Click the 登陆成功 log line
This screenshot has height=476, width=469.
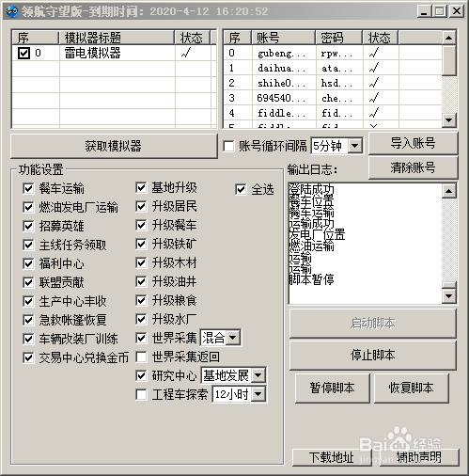point(311,189)
